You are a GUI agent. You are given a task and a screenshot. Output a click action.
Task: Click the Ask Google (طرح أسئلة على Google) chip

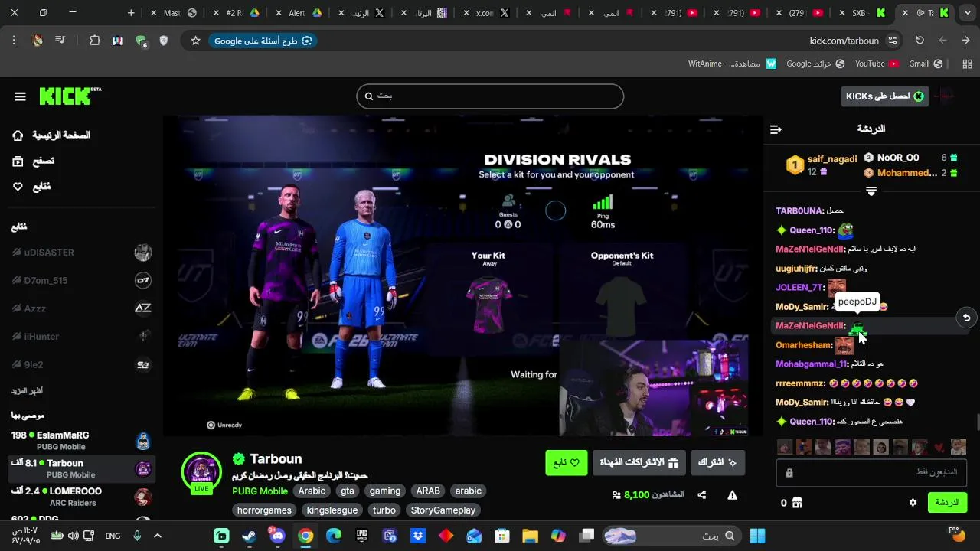[263, 41]
